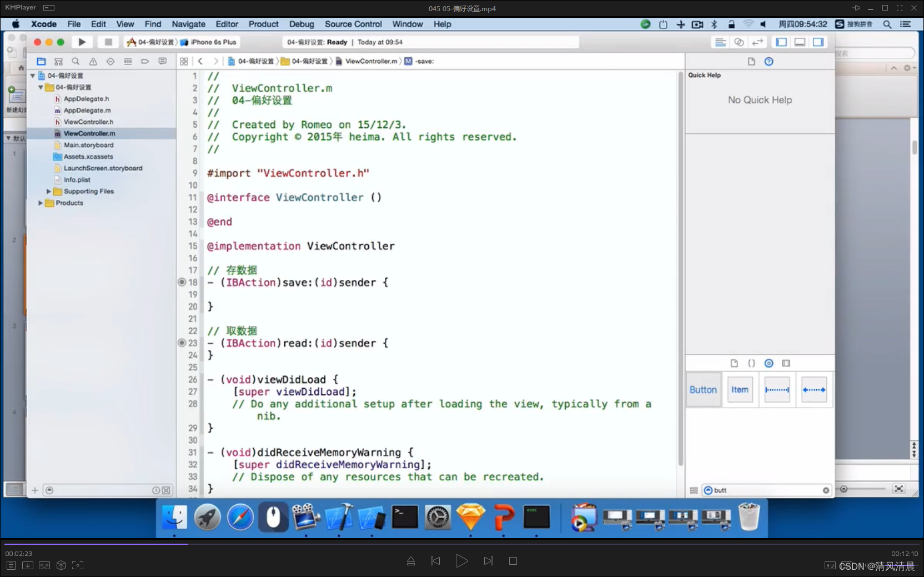The image size is (924, 577).
Task: Open Assets.xcassets catalog
Action: pos(88,157)
